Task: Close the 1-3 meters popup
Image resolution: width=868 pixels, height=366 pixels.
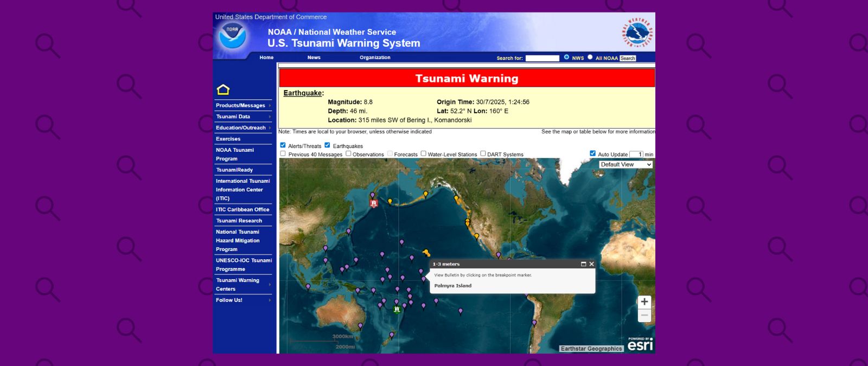Action: point(592,264)
